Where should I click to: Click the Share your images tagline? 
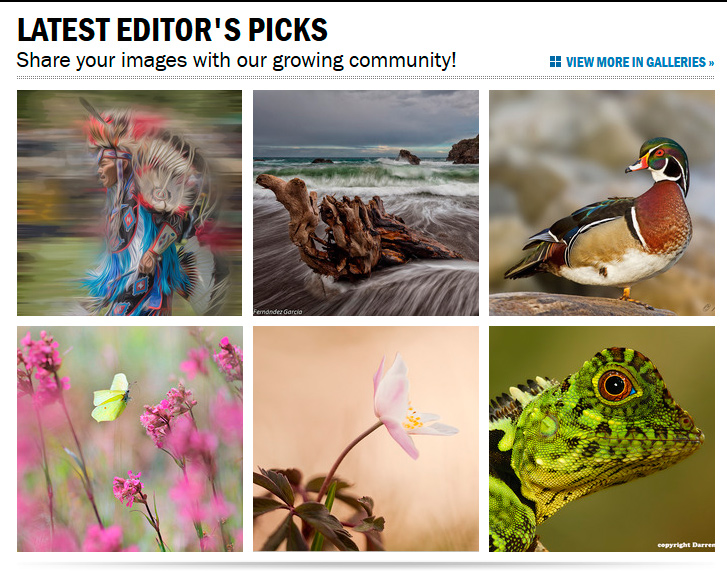pos(236,60)
